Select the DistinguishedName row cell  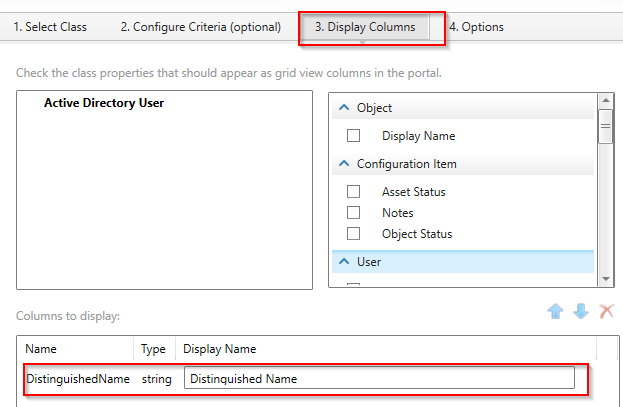78,379
